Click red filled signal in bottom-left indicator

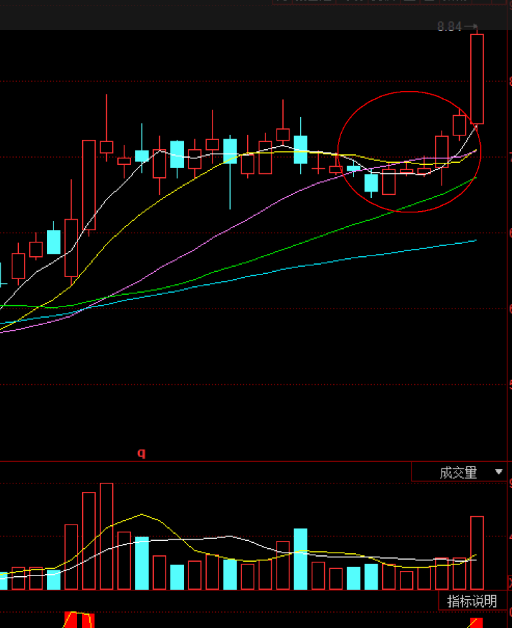pyautogui.click(x=79, y=620)
